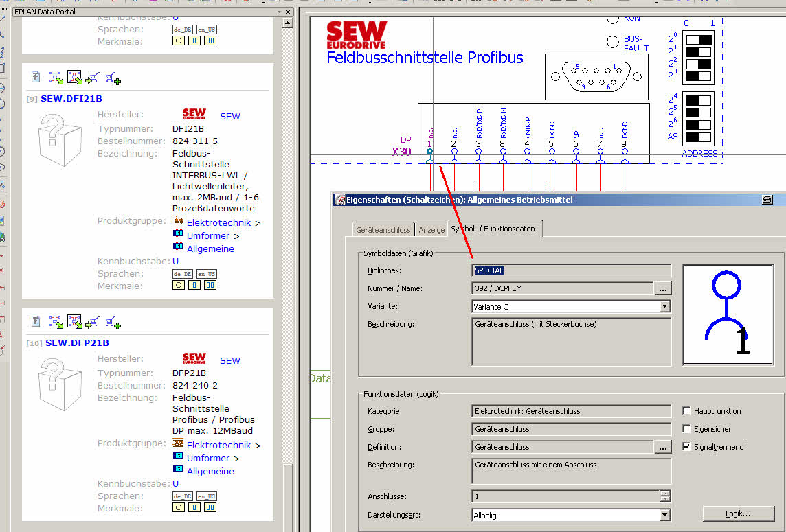Click the Bibliothek field containing SPECIAL

tap(571, 270)
